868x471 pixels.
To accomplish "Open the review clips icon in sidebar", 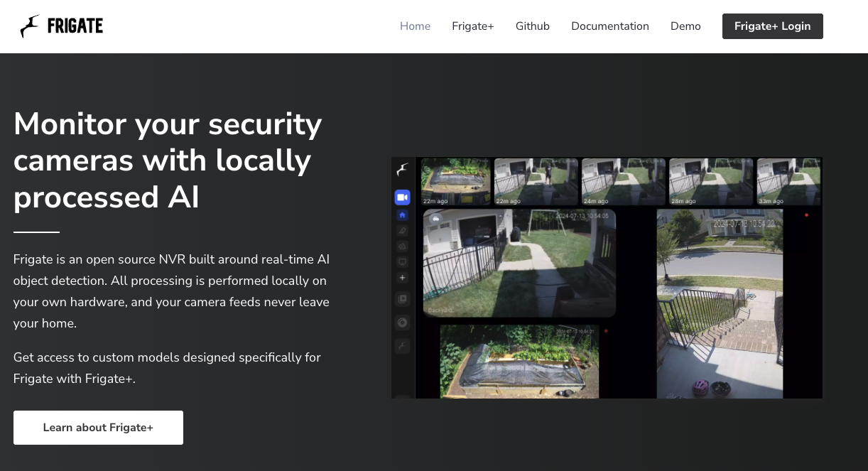I will [x=402, y=299].
